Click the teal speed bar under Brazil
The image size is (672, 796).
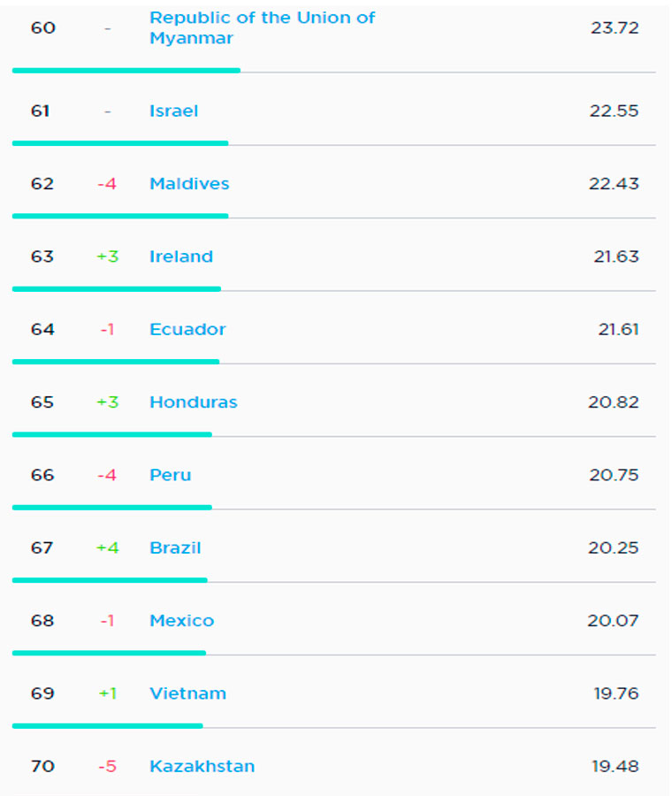(x=110, y=580)
